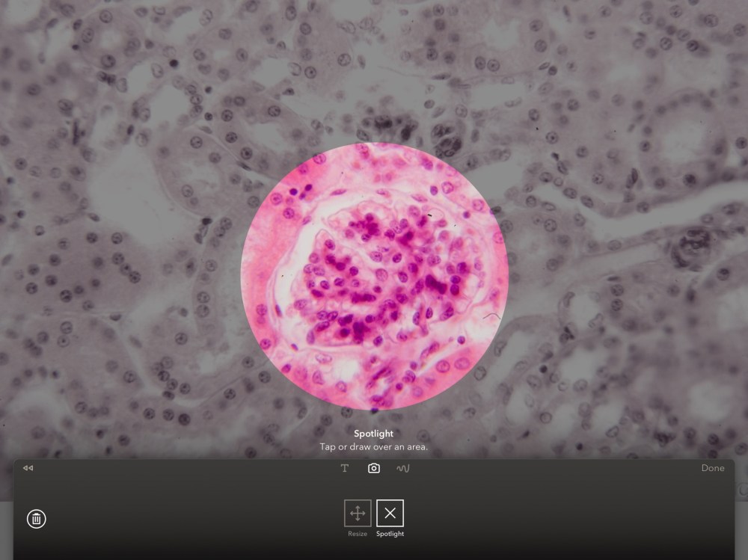Click the Resize label text
The width and height of the screenshot is (748, 560).
[358, 534]
